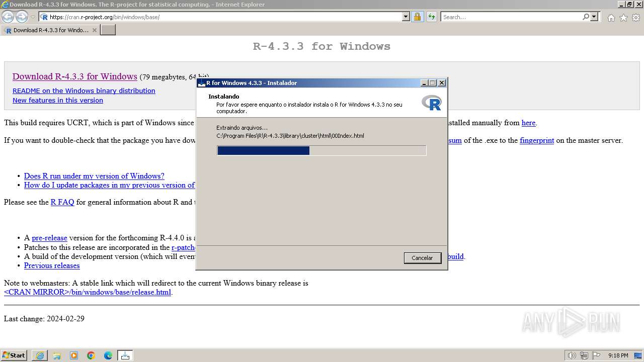This screenshot has height=362, width=644.
Task: Open a new blank tab
Action: point(108,30)
